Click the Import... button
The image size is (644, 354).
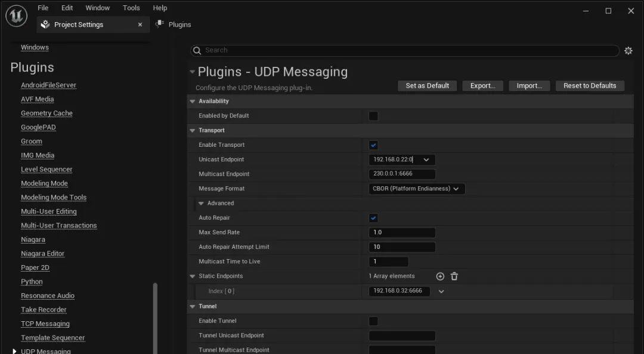530,85
